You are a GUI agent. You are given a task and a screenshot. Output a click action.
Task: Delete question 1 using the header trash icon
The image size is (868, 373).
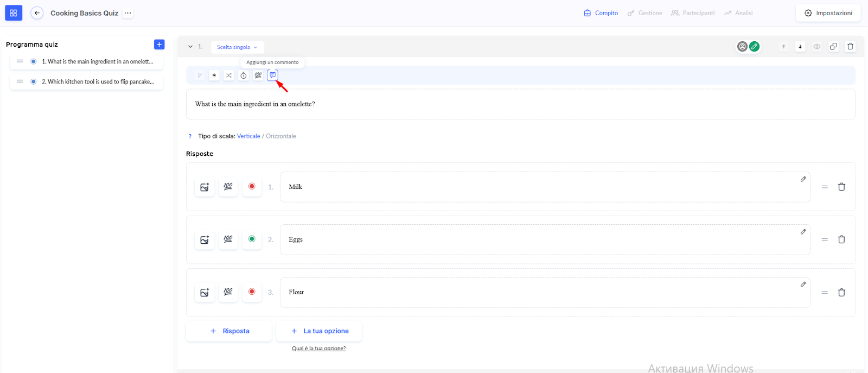(850, 47)
